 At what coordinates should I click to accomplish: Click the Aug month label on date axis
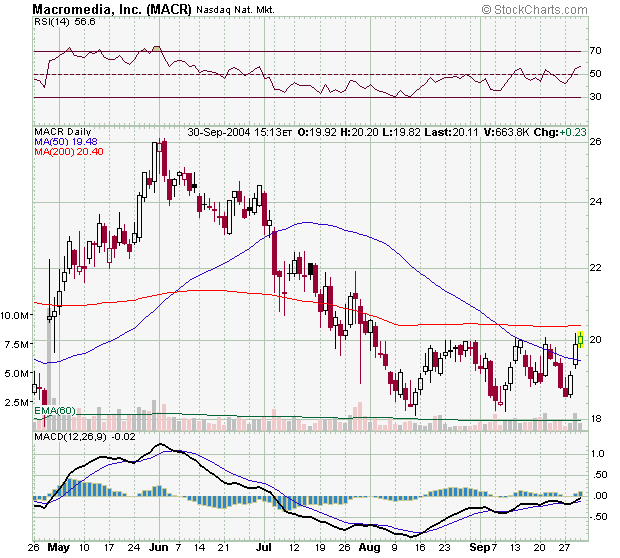(370, 547)
